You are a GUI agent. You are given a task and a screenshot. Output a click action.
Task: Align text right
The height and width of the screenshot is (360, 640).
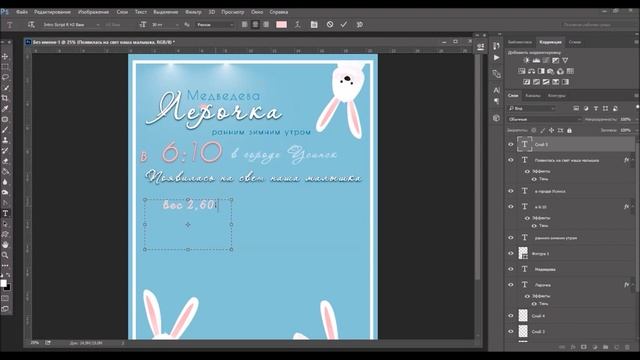(266, 24)
